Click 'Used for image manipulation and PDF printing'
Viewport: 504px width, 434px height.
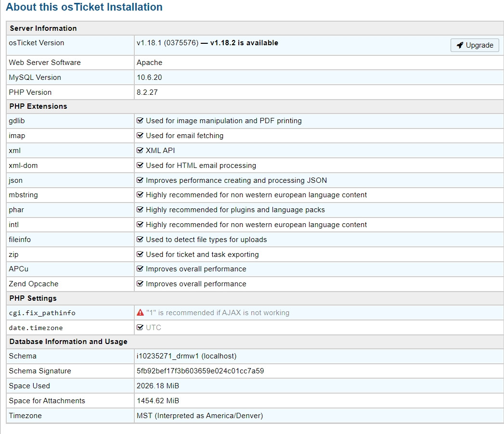[x=224, y=121]
